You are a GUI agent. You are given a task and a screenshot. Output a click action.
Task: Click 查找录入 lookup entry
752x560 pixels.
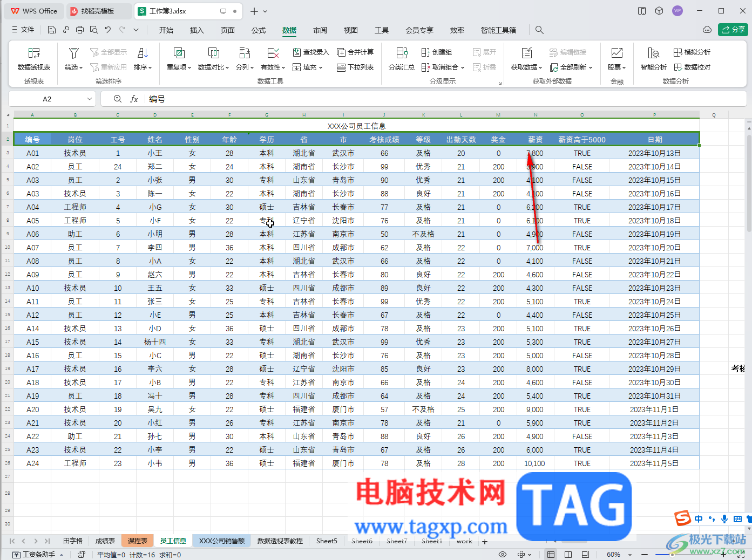[x=311, y=52]
